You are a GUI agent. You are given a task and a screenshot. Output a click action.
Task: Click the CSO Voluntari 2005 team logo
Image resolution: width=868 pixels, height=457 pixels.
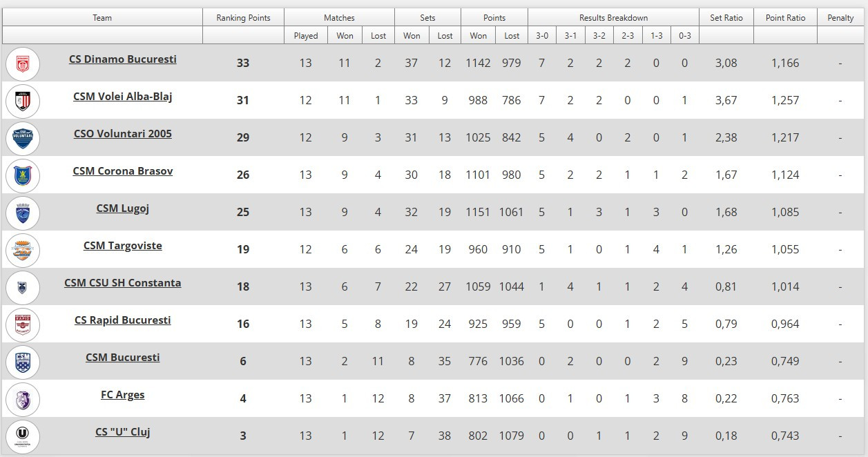coord(23,138)
